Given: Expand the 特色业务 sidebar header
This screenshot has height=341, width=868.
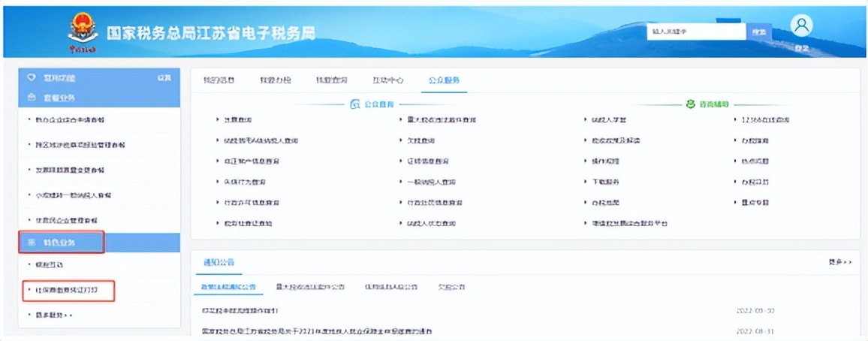Looking at the screenshot, I should pyautogui.click(x=99, y=243).
